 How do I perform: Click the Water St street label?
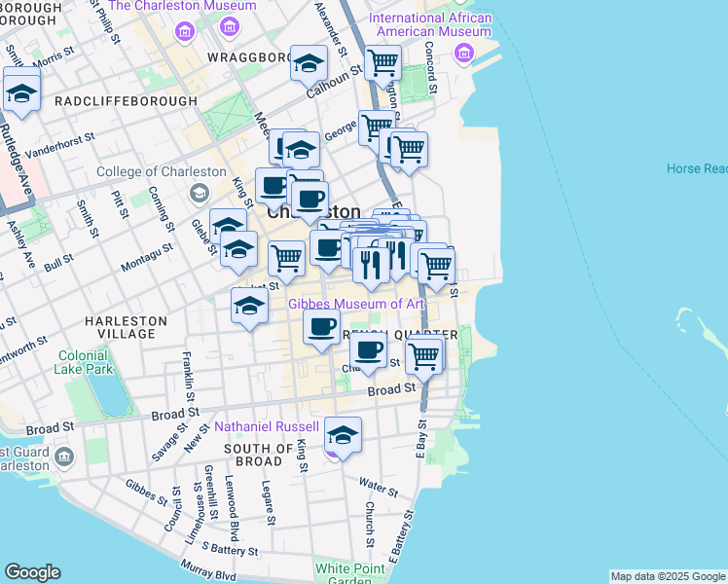pyautogui.click(x=379, y=488)
